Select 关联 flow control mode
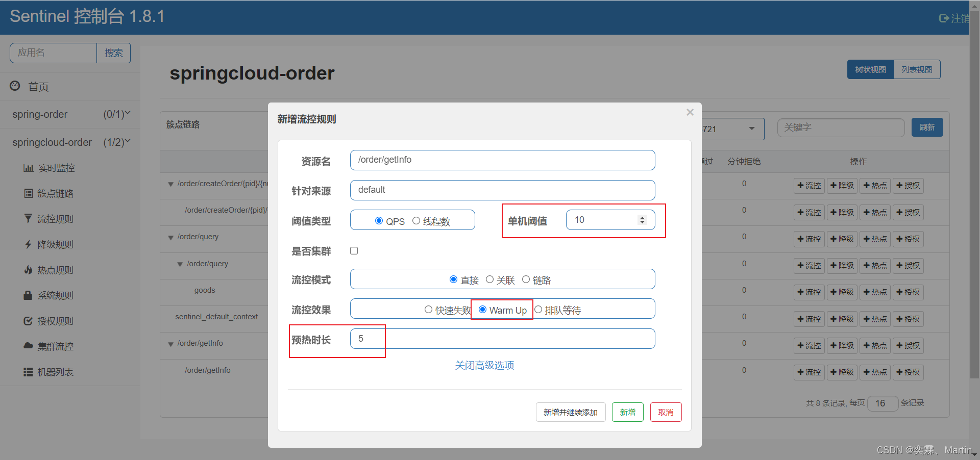Image resolution: width=980 pixels, height=460 pixels. (x=489, y=279)
